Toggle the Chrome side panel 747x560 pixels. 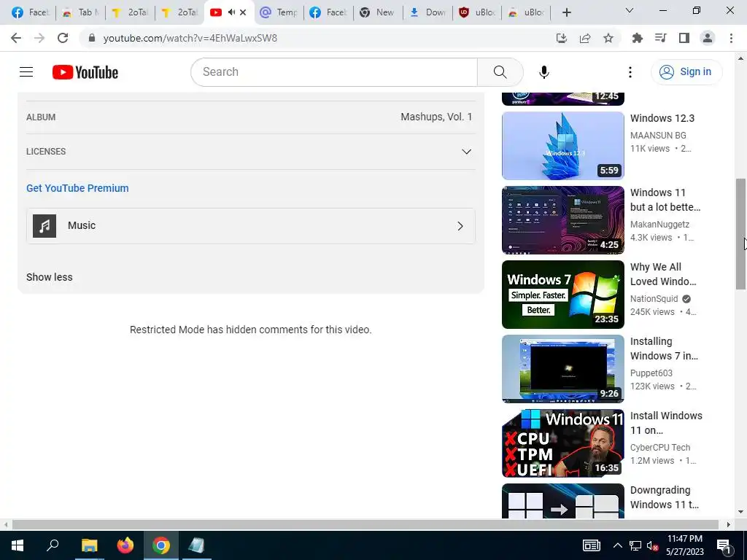pyautogui.click(x=684, y=38)
